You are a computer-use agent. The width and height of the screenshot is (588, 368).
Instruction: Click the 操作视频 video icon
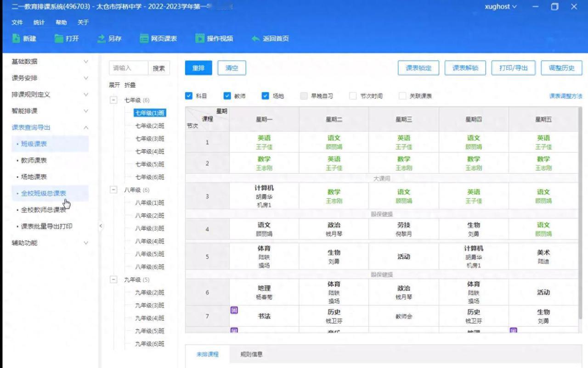coord(199,39)
